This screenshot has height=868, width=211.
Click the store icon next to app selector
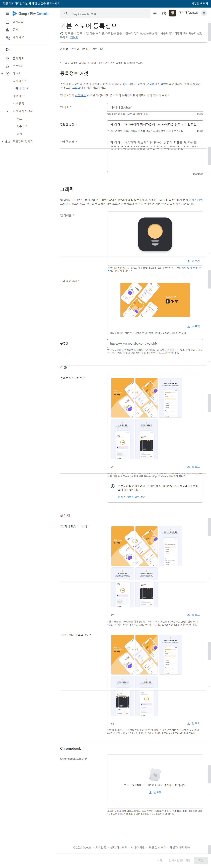click(x=204, y=13)
